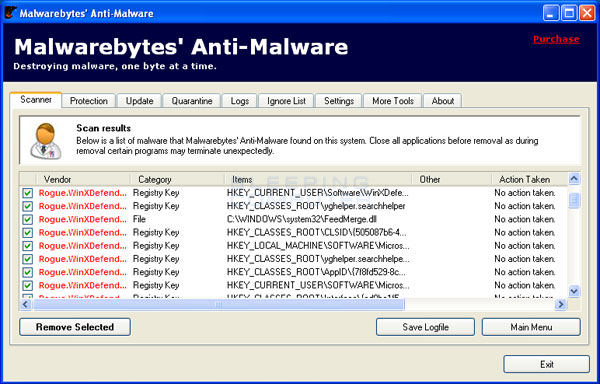This screenshot has width=600, height=384.
Task: Click the Exit button
Action: pyautogui.click(x=546, y=364)
